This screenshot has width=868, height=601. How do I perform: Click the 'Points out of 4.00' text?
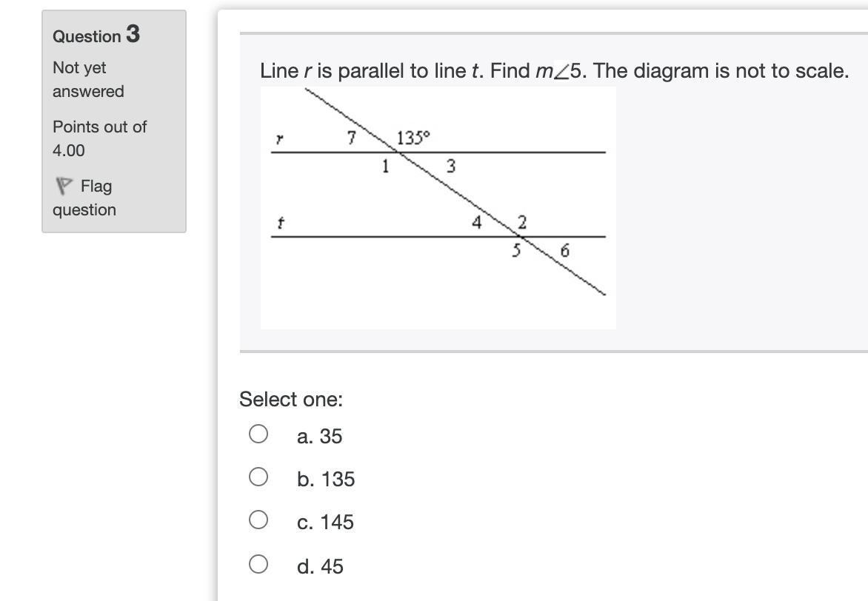(x=99, y=138)
